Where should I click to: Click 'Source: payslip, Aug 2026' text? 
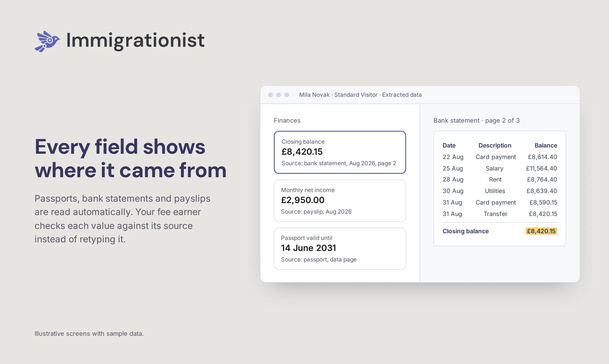316,212
